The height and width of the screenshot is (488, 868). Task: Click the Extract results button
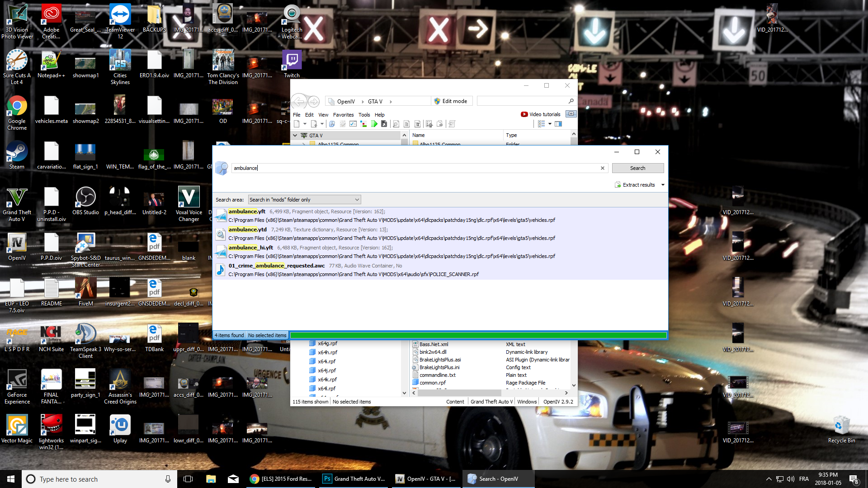(x=635, y=185)
